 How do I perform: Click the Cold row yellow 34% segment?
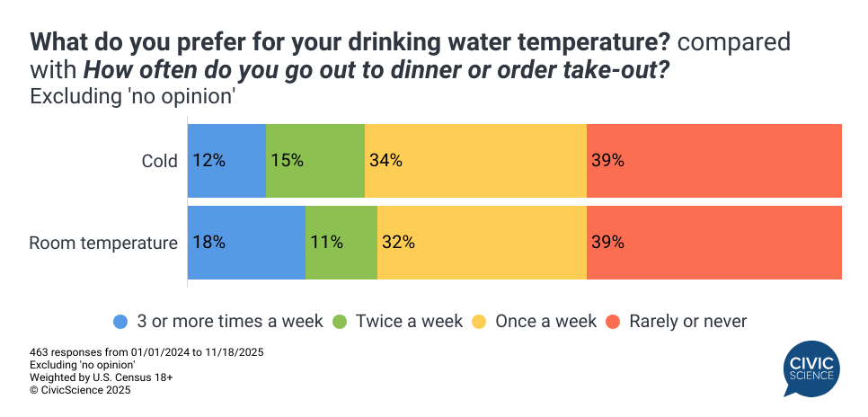(475, 161)
